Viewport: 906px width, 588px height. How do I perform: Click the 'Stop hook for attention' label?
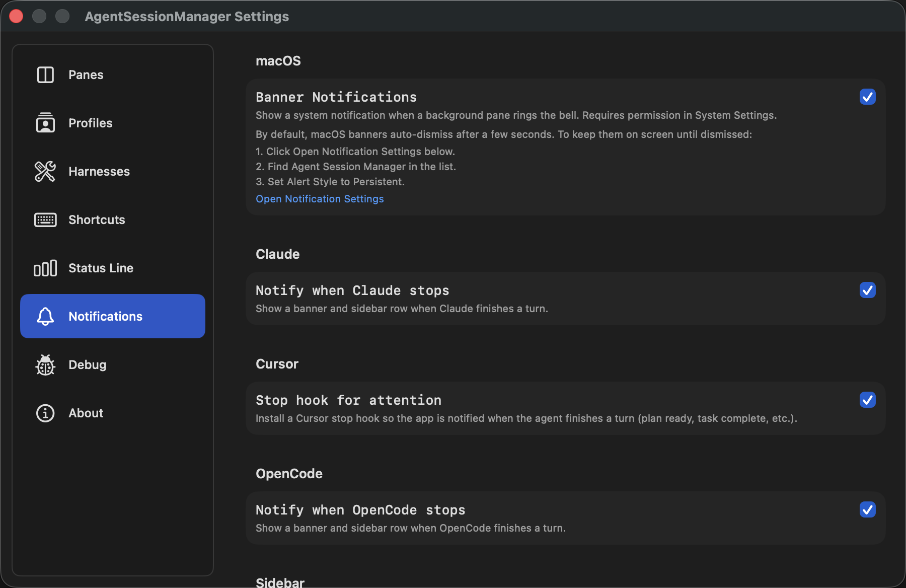tap(348, 400)
